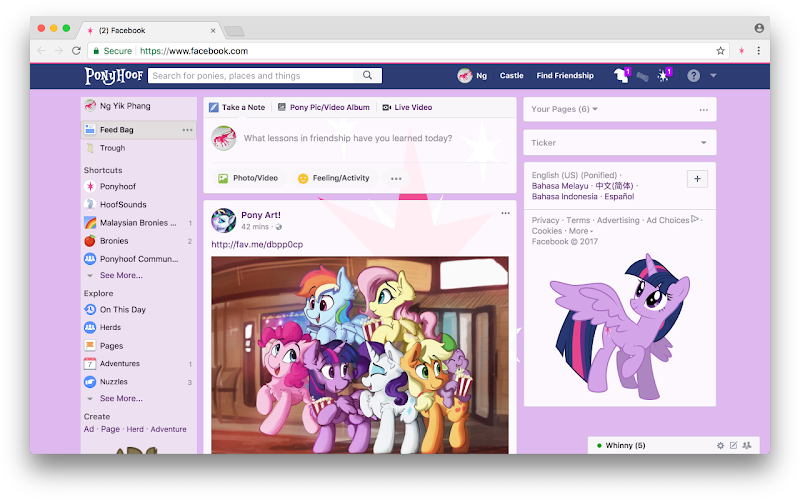Open Privacy footer link
800x500 pixels.
545,220
